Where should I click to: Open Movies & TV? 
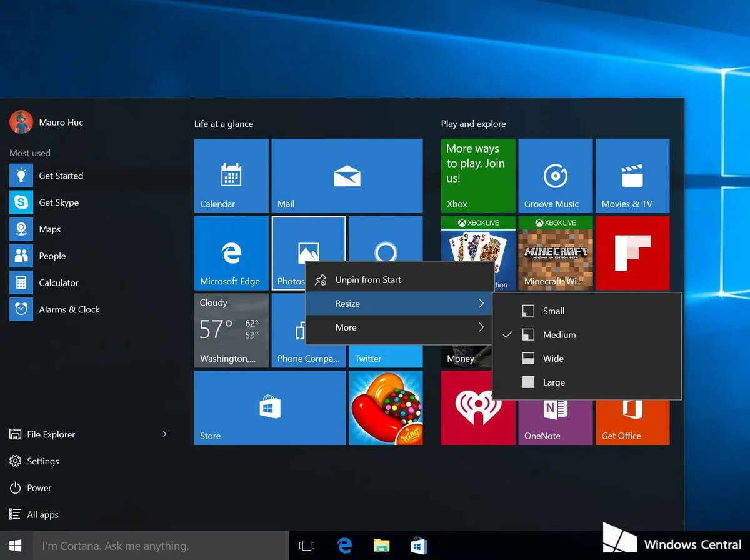click(632, 175)
